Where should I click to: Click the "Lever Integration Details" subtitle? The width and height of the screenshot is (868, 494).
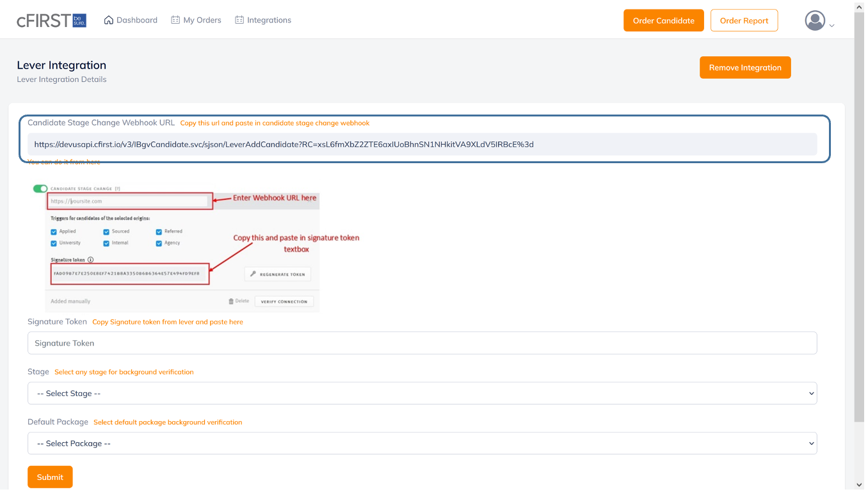61,80
